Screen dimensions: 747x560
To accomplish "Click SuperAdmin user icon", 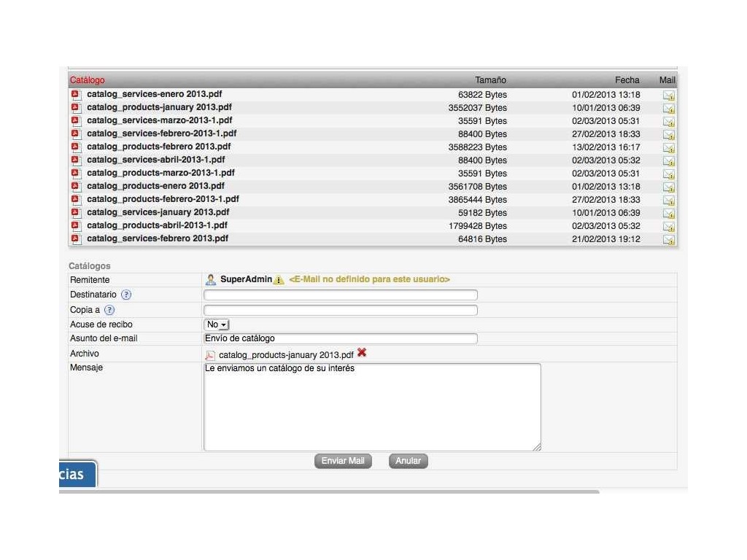I will tap(211, 279).
